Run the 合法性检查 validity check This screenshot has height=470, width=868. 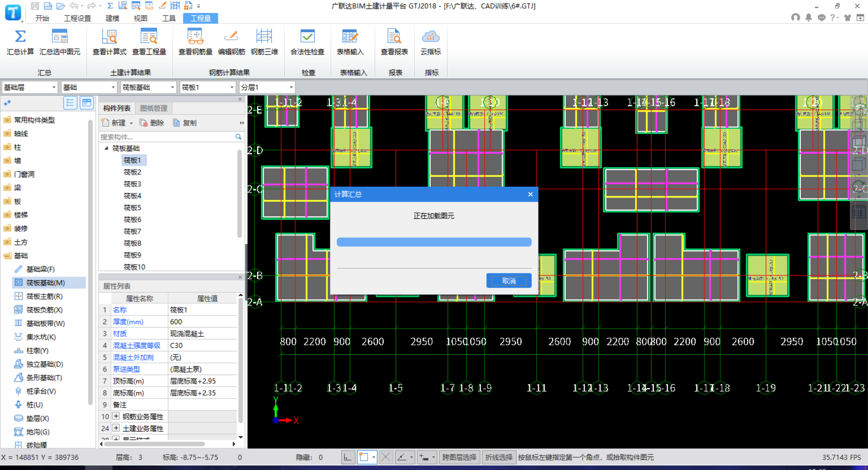pos(307,42)
